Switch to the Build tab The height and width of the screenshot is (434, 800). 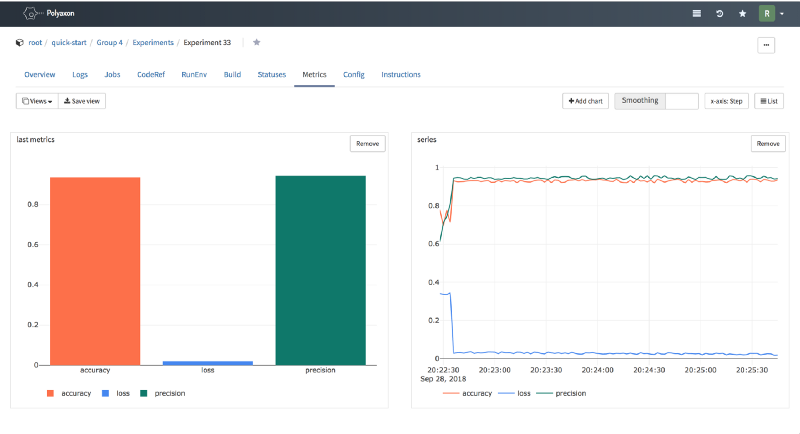pyautogui.click(x=232, y=74)
